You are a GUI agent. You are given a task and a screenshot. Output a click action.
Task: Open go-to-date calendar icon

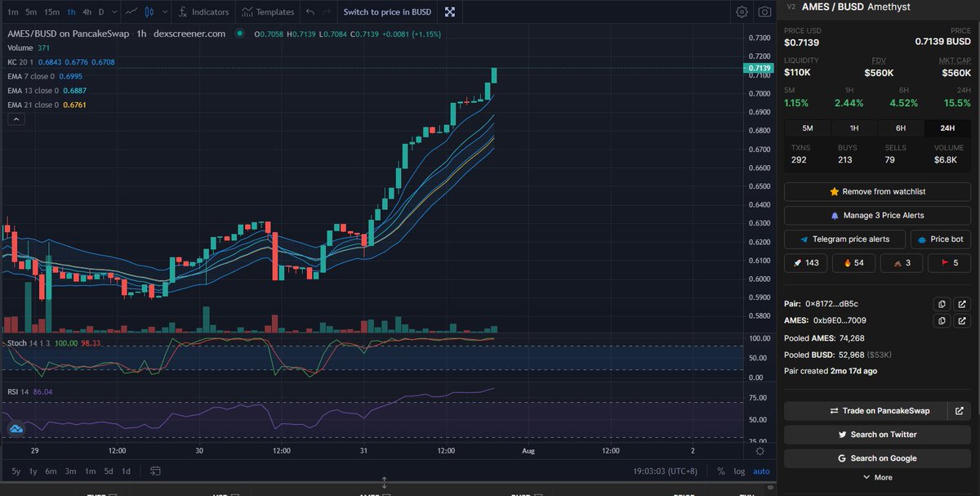[x=155, y=471]
